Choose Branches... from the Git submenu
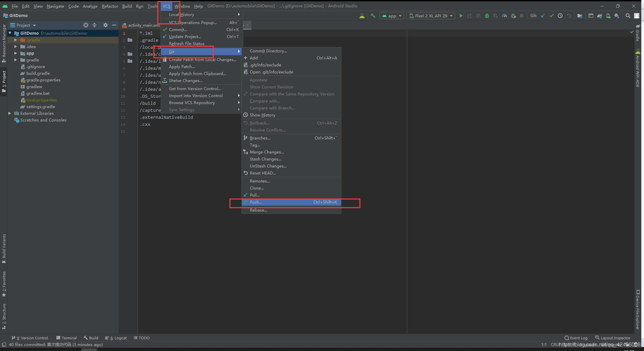The width and height of the screenshot is (644, 351). tap(291, 138)
